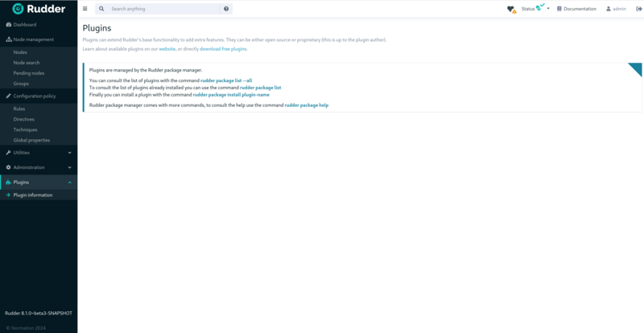Collapse the Plugins chevron
Screen dimensions: 644x333
point(69,183)
